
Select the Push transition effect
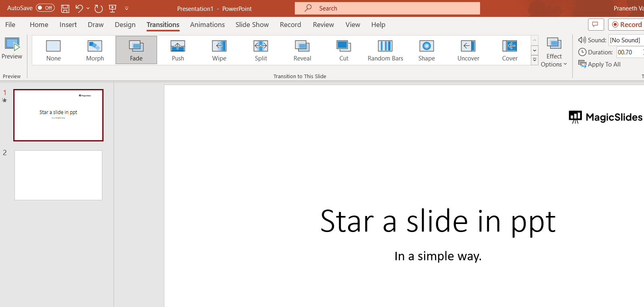click(178, 50)
